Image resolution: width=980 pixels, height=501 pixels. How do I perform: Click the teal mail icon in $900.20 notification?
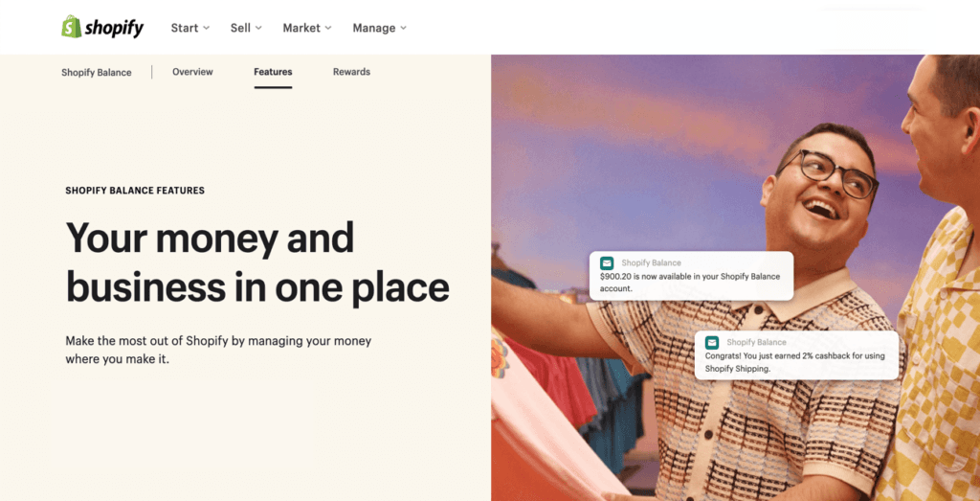coord(606,263)
